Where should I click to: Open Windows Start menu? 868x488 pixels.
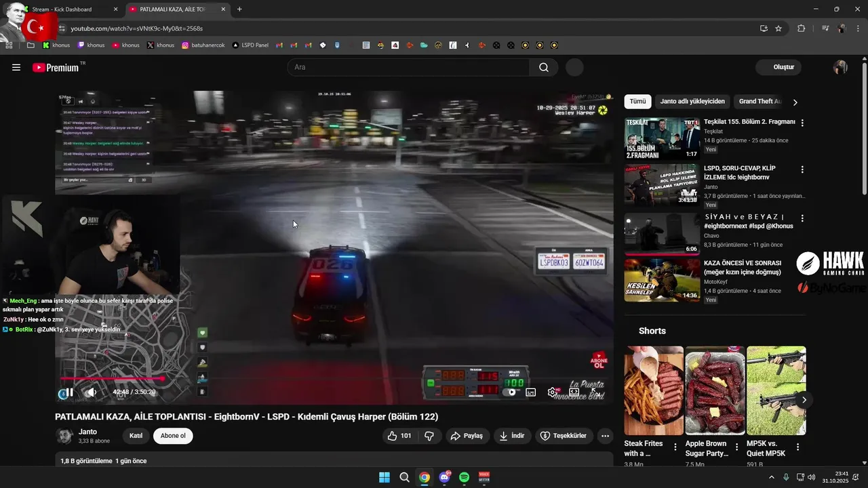(x=384, y=477)
